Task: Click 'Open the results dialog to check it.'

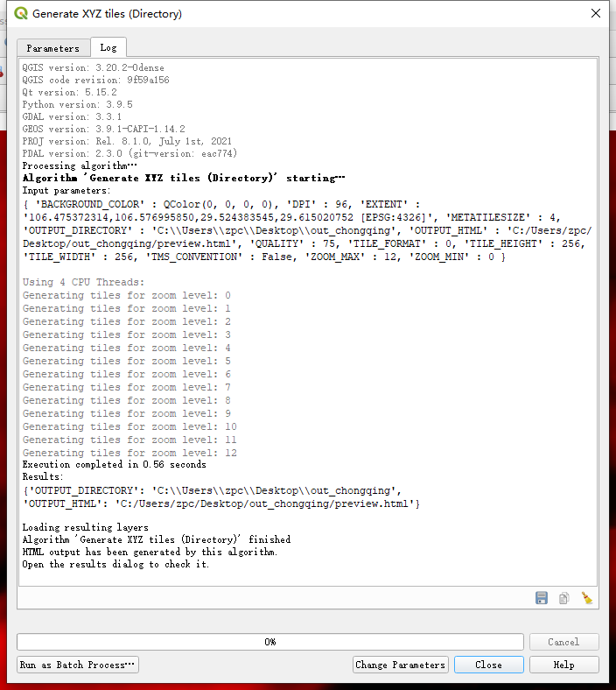Action: click(x=115, y=564)
